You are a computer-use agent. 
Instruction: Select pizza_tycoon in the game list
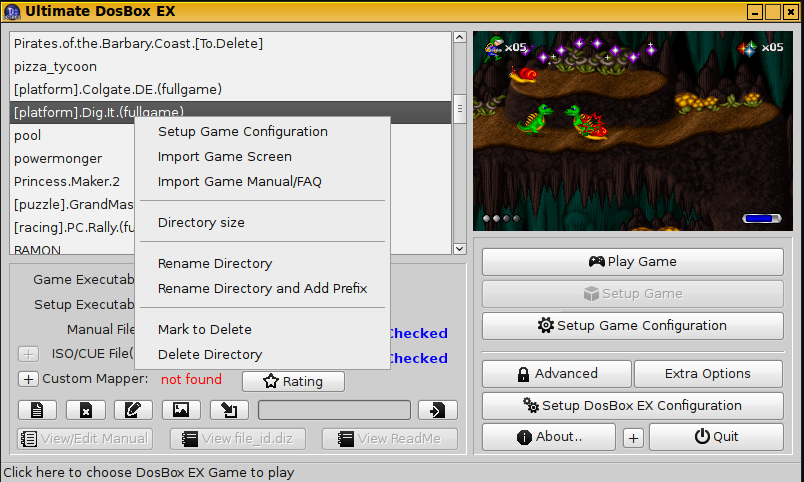pos(56,67)
